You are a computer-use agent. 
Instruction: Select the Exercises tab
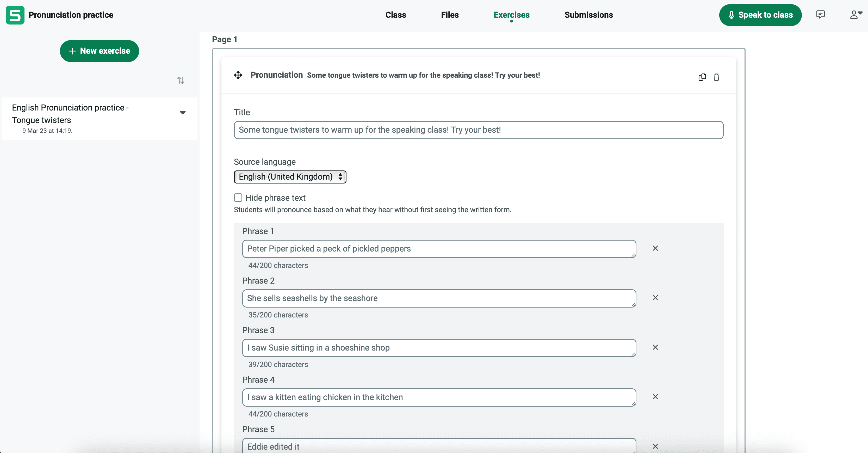[x=512, y=15]
